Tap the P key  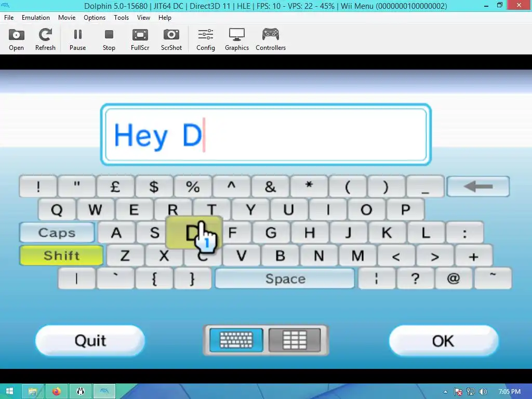tap(405, 209)
